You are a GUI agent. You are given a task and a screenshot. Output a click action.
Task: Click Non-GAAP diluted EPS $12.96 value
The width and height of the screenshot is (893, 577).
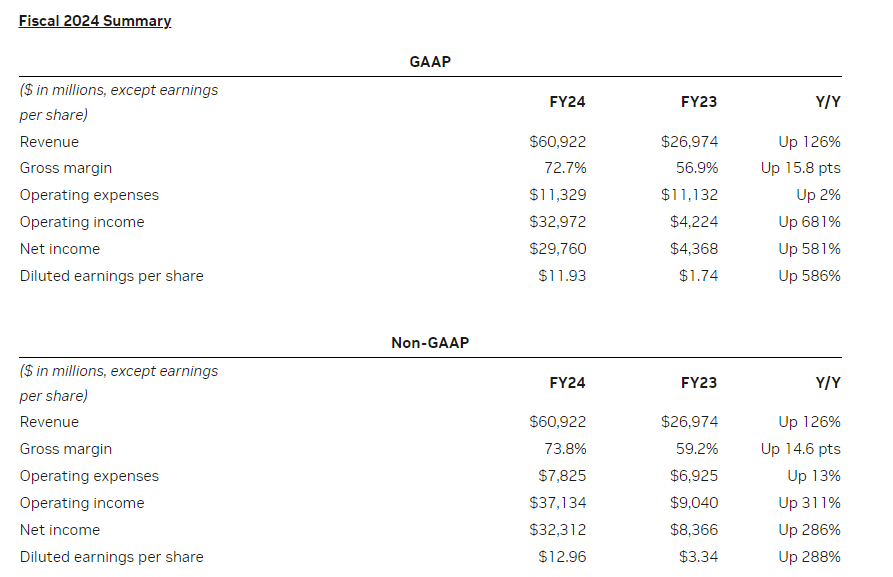tap(562, 557)
